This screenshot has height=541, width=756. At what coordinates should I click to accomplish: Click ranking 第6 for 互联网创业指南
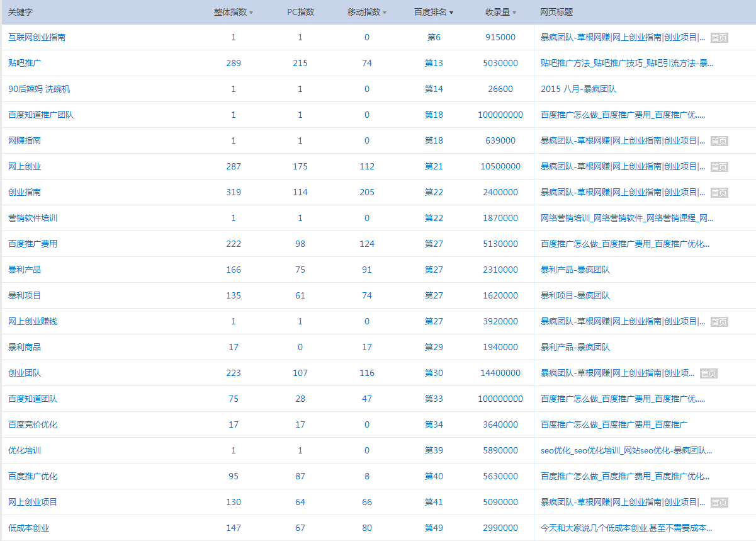(434, 37)
